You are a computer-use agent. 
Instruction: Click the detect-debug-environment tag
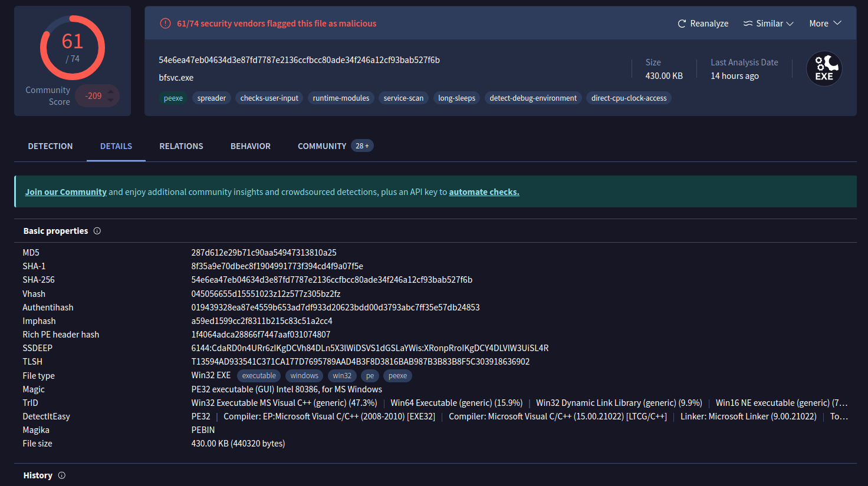533,98
